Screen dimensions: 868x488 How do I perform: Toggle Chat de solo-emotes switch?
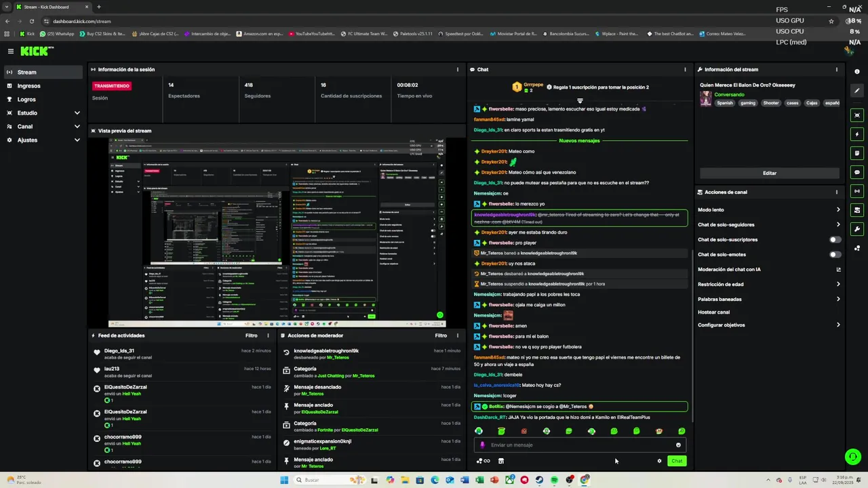coord(835,254)
